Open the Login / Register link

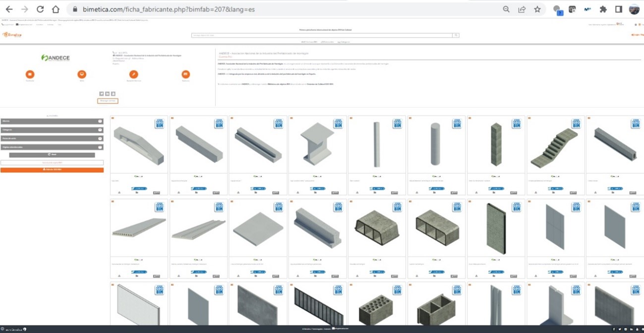point(637,35)
